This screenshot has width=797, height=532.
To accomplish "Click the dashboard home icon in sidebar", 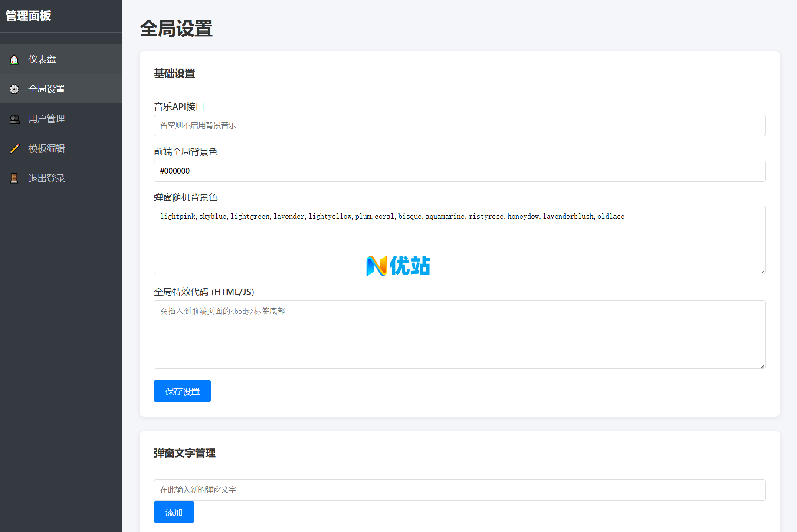I will pos(14,59).
